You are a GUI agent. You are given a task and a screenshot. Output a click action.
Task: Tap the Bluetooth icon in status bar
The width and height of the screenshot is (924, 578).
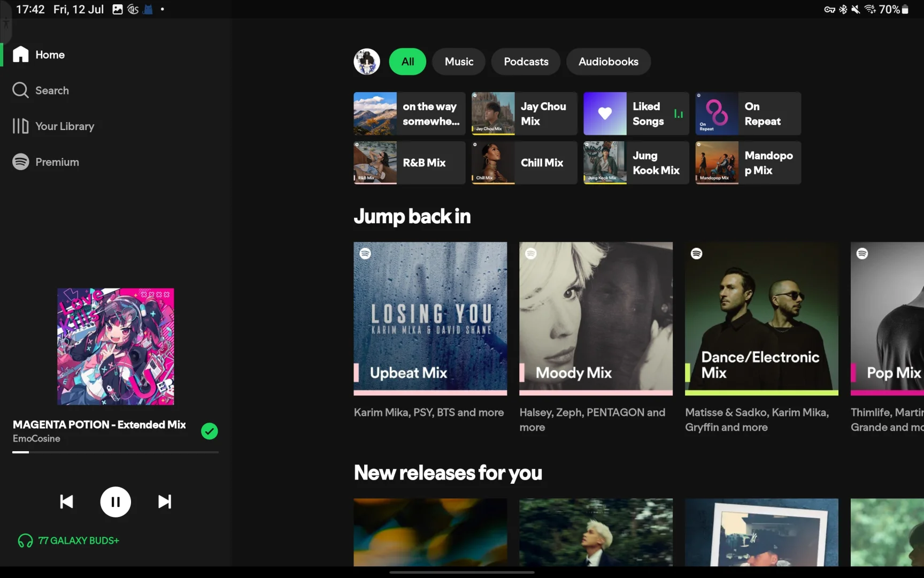point(843,9)
